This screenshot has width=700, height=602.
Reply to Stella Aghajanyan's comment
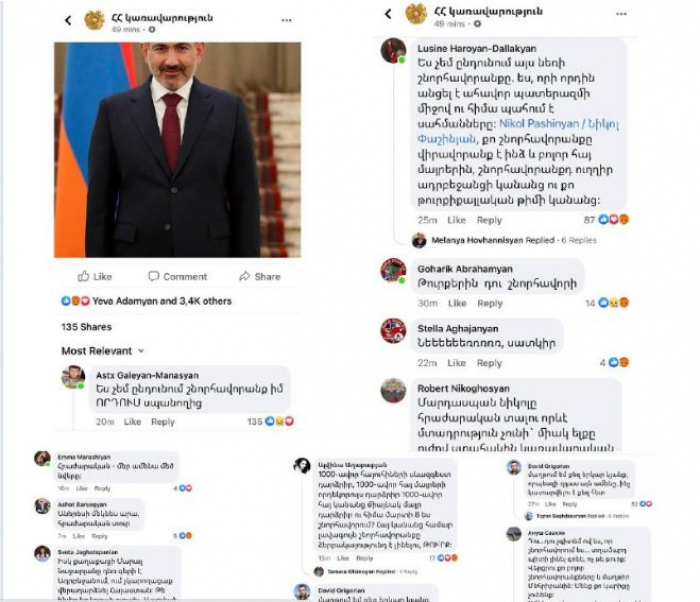(489, 363)
